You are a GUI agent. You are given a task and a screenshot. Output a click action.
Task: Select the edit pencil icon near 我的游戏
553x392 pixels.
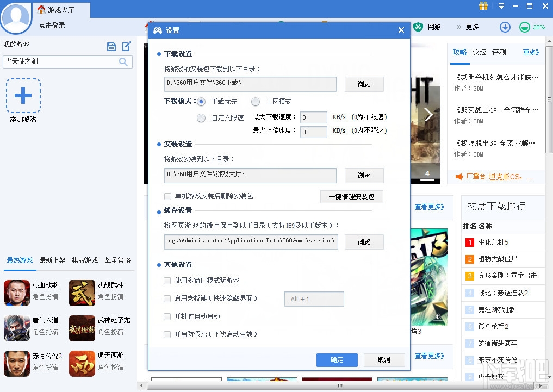click(126, 46)
